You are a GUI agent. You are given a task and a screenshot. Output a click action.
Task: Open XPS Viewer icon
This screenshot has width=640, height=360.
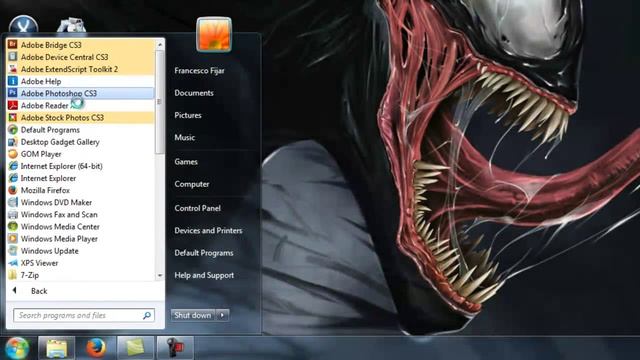[x=13, y=263]
